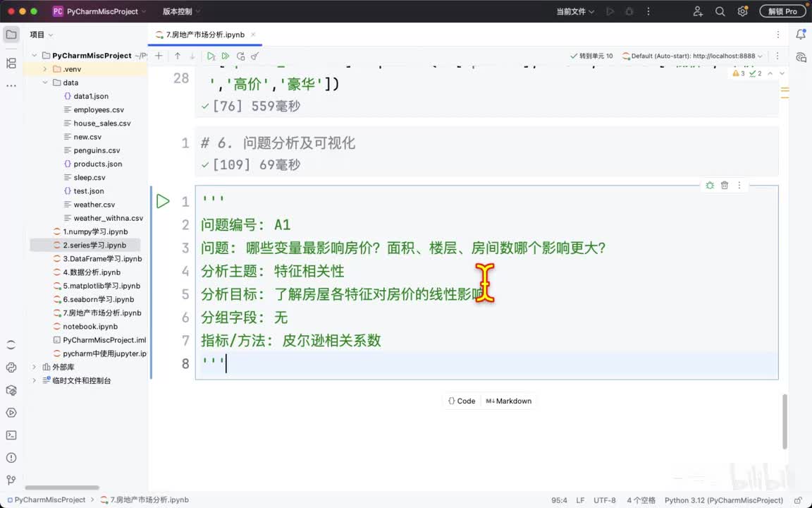Open 6.seaborn学习.ipynb in the project tree
Image resolution: width=812 pixels, height=508 pixels.
point(99,300)
